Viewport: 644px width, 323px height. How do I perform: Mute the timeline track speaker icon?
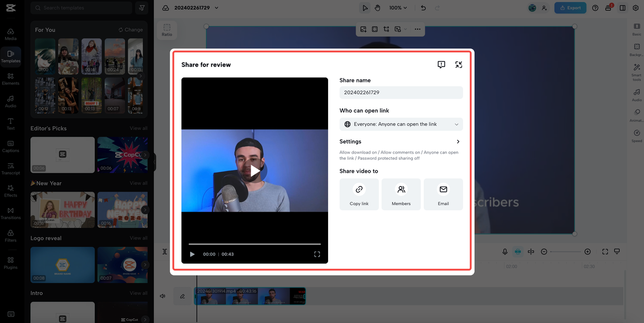point(163,296)
